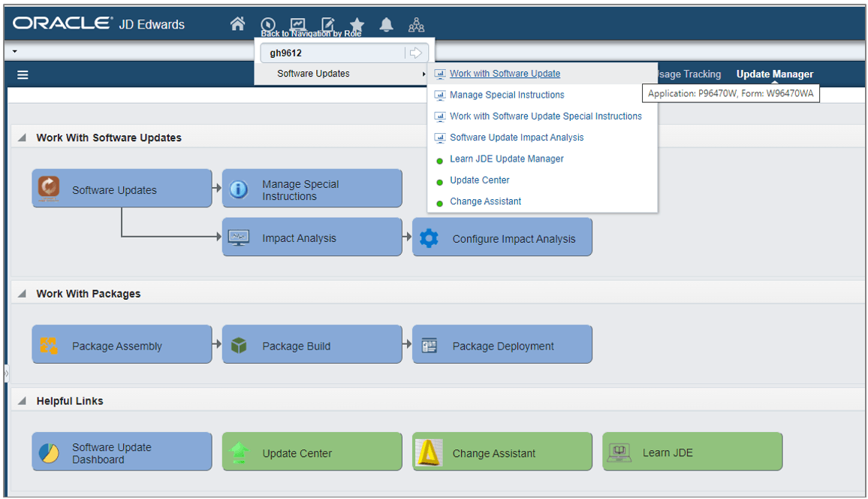Click the yellow triangle Change Assistant icon
Viewport: 868px width, 499px height.
429,452
